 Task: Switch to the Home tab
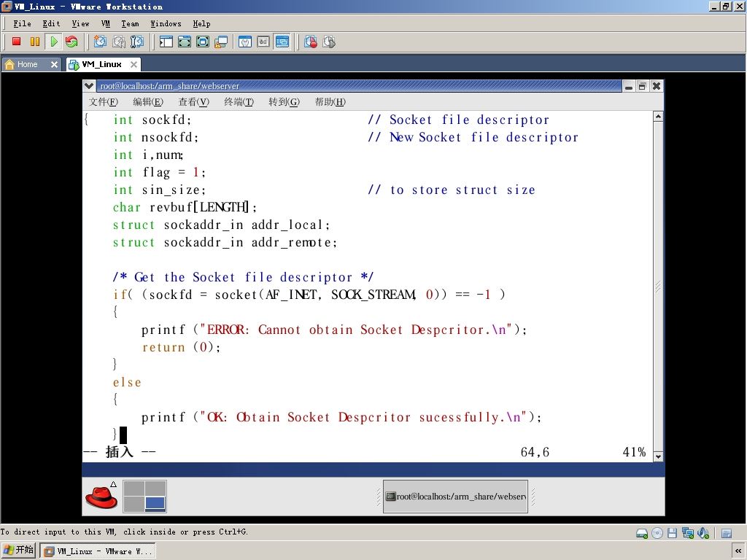pyautogui.click(x=27, y=64)
